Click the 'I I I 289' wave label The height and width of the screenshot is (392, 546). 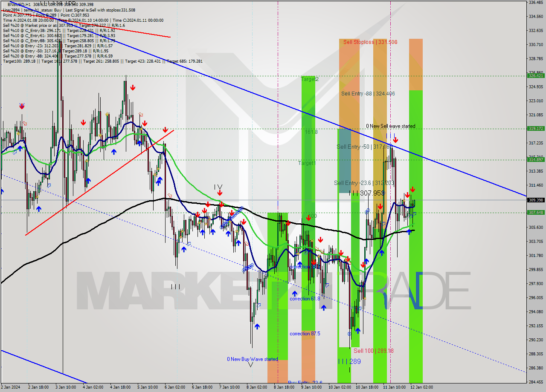point(349,361)
